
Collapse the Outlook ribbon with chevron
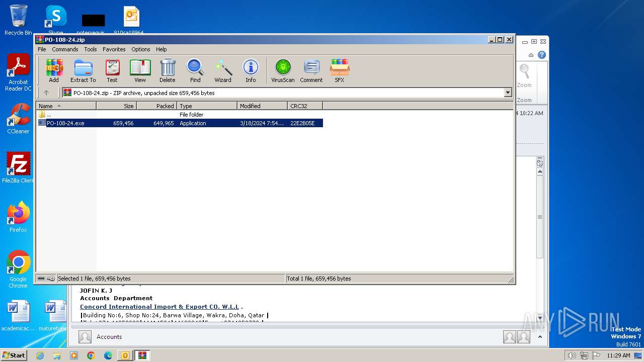pos(531,55)
